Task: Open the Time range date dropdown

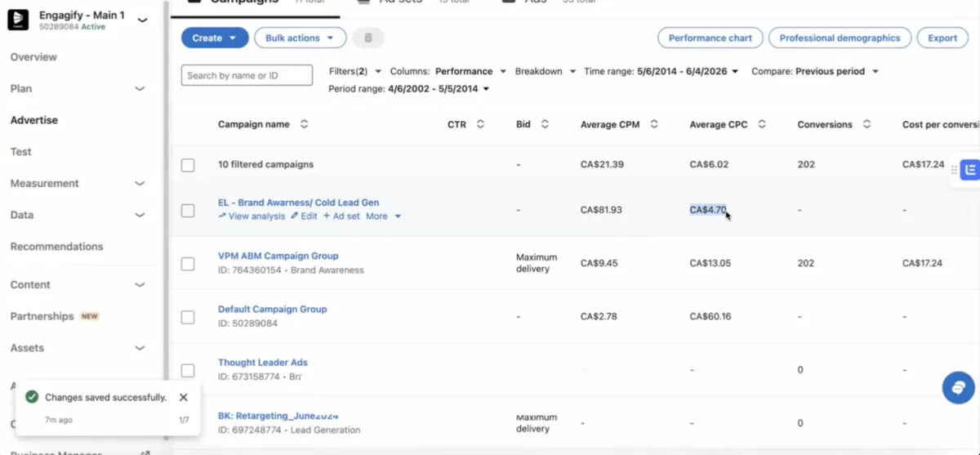Action: (661, 71)
